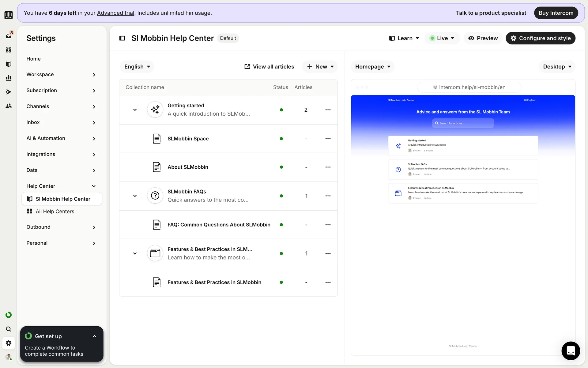Open the Desktop preview device dropdown

click(557, 67)
